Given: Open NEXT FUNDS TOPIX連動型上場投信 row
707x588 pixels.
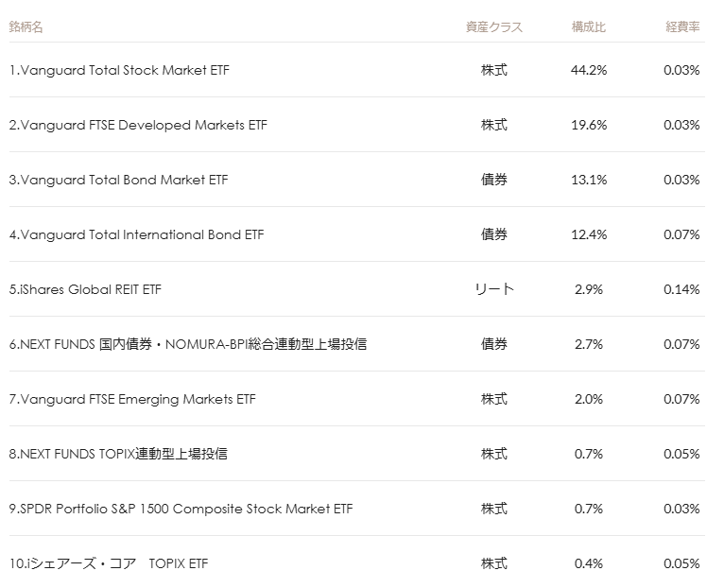Looking at the screenshot, I should [x=118, y=454].
